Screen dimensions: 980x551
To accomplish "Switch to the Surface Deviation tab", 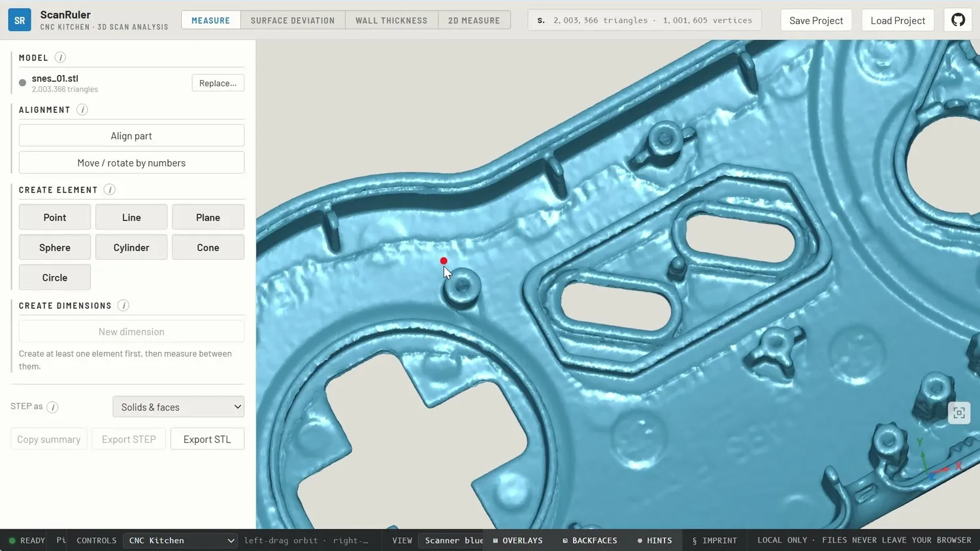I will click(293, 20).
